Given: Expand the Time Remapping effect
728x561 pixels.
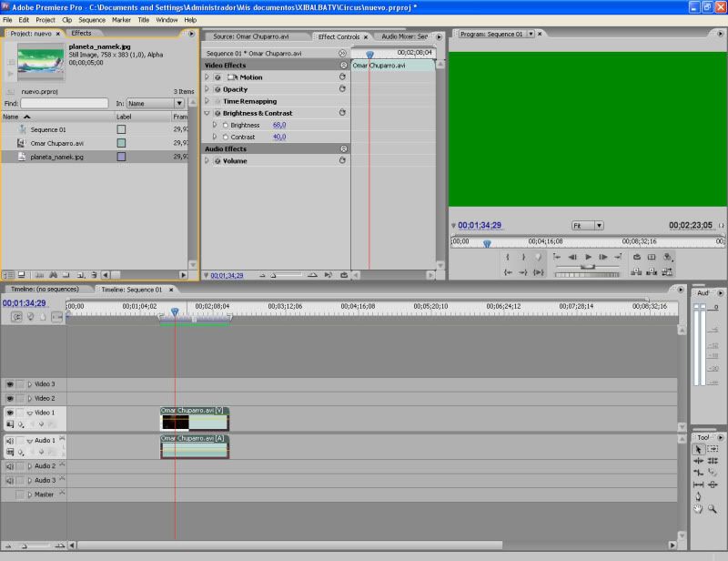Looking at the screenshot, I should [x=207, y=101].
